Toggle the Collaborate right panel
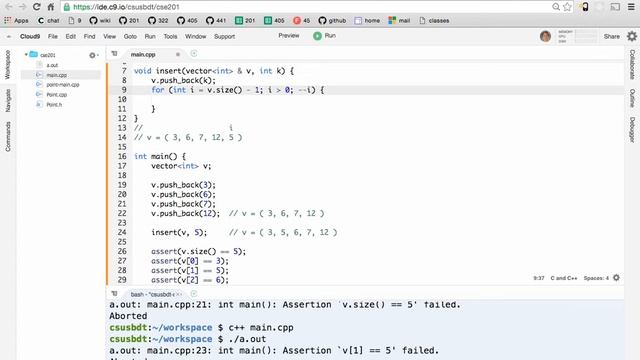This screenshot has width=640, height=360. pos(632,64)
